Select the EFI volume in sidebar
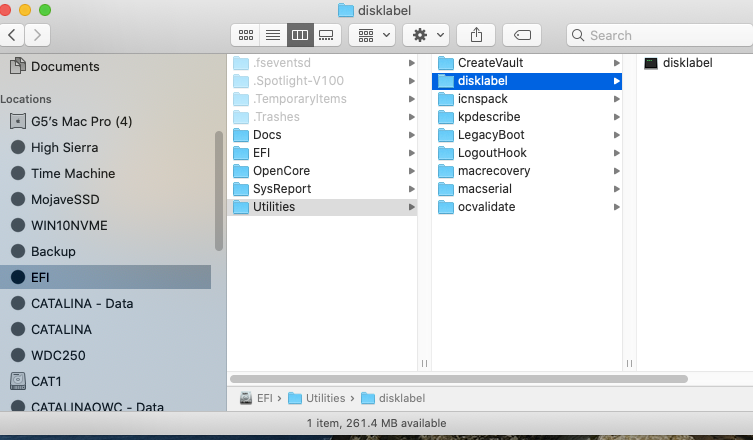The height and width of the screenshot is (440, 753). click(106, 277)
